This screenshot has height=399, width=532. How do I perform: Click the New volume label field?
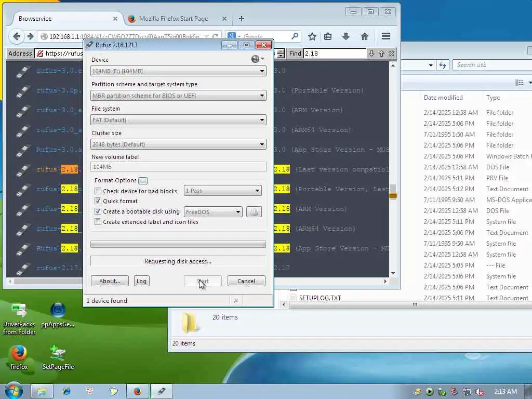pos(178,167)
